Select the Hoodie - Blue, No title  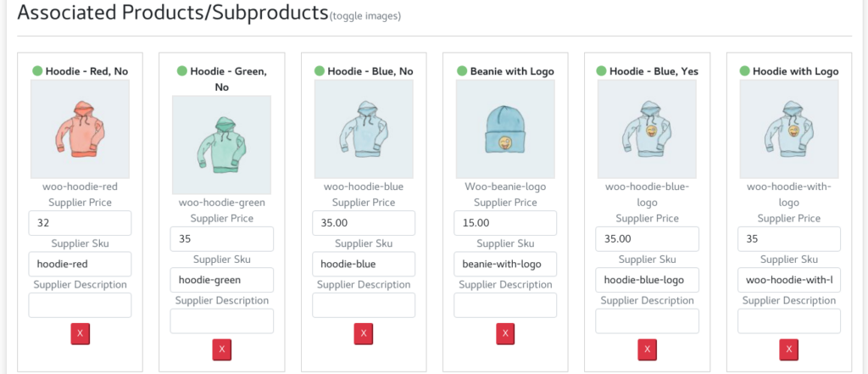pyautogui.click(x=370, y=71)
